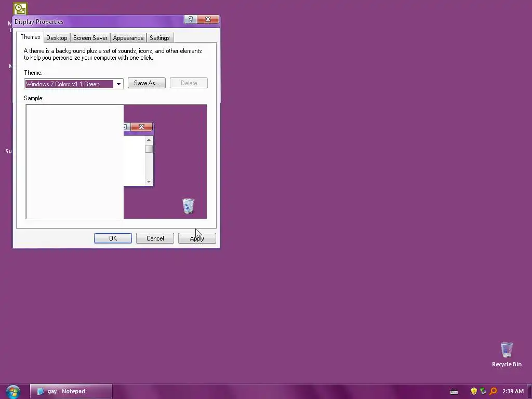Click the gay - Notepad taskbar button
This screenshot has height=399, width=532.
click(71, 391)
